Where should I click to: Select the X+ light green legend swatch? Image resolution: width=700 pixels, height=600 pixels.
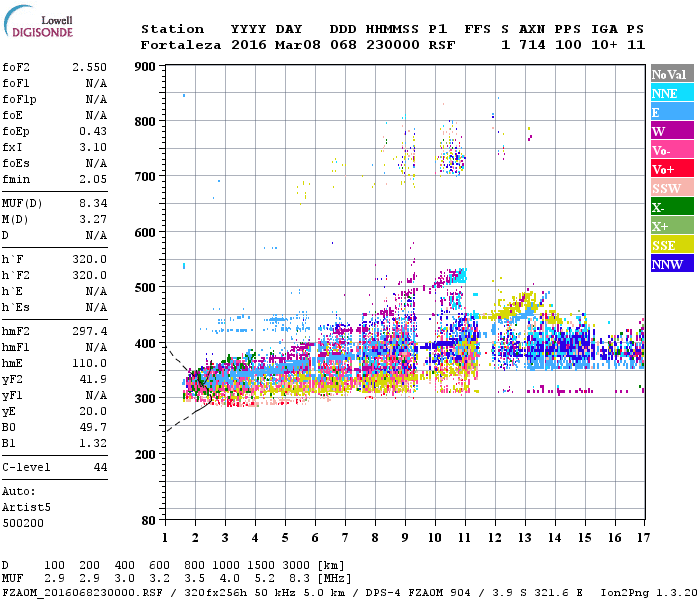(672, 225)
